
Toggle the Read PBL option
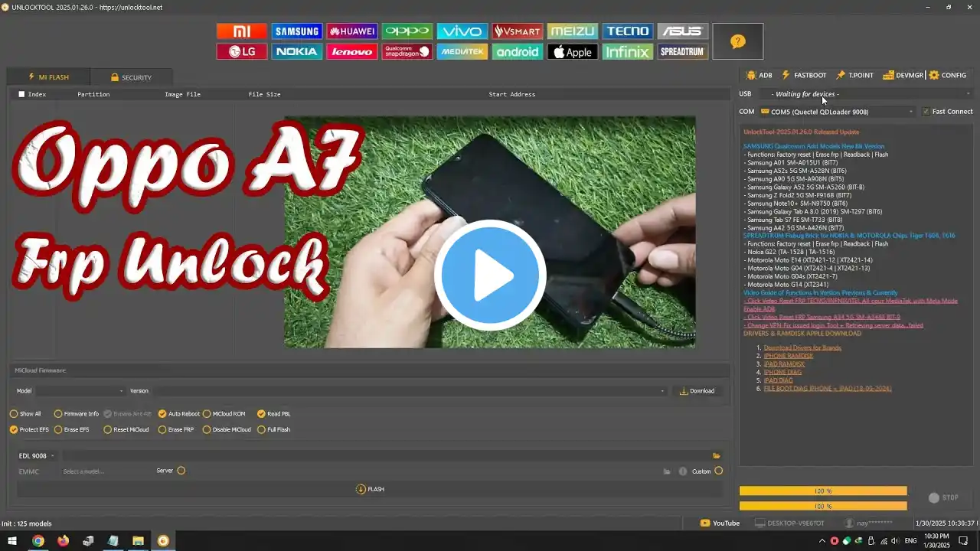[274, 414]
